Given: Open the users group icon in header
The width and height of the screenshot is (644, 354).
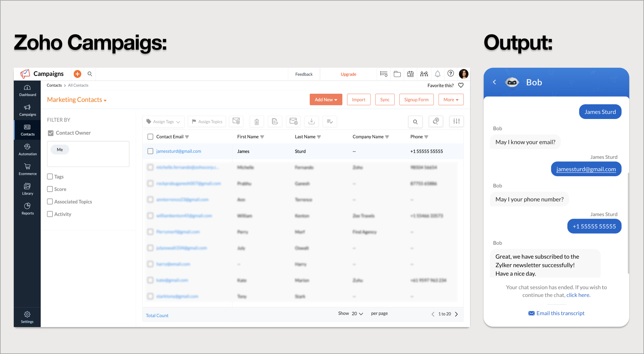Looking at the screenshot, I should point(424,74).
